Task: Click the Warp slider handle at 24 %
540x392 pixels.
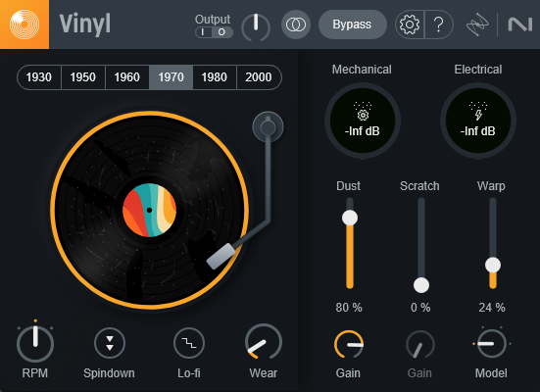Action: pyautogui.click(x=493, y=265)
